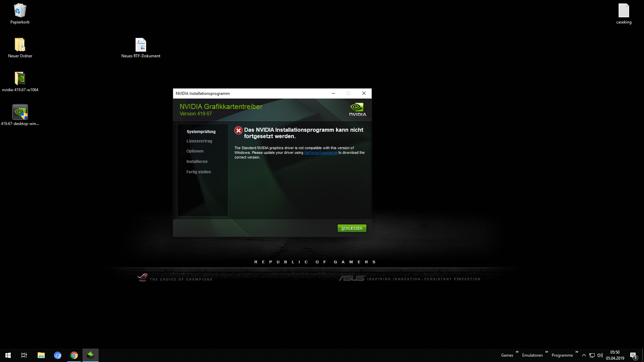This screenshot has width=644, height=362.
Task: Select nvidia-419.67-w1064 folder icon
Action: (20, 79)
